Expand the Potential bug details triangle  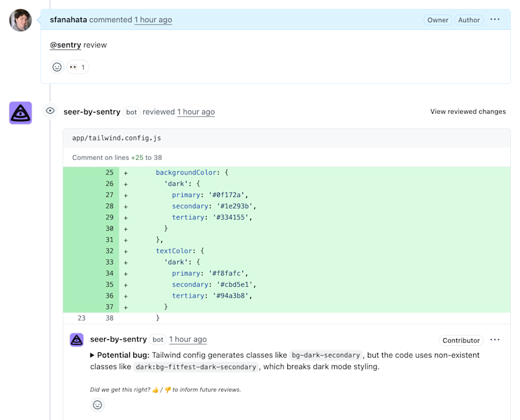(x=92, y=355)
